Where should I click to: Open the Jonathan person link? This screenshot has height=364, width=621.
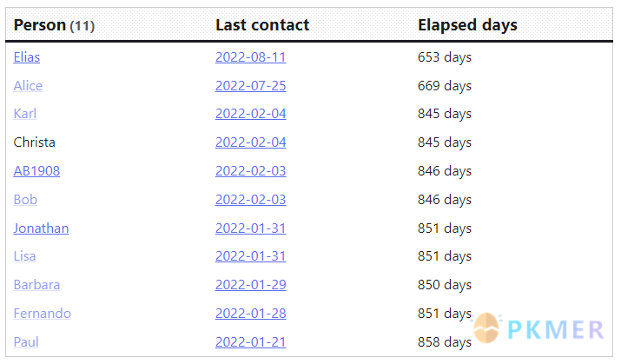tap(41, 228)
